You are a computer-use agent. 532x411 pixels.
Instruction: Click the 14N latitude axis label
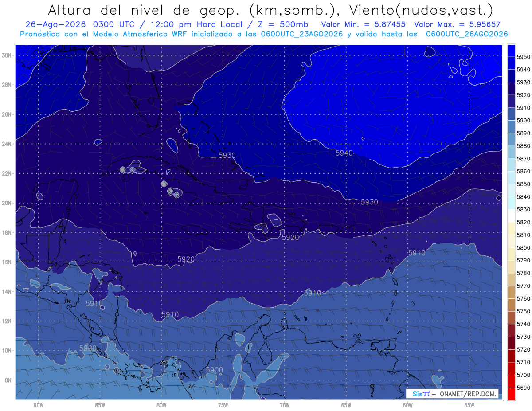pos(7,292)
